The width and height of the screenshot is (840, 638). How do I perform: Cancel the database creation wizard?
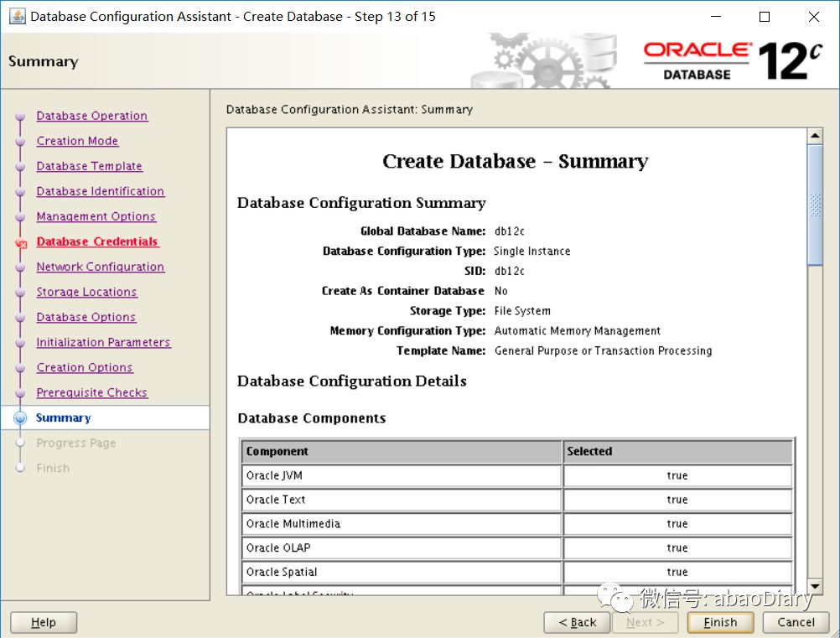(x=795, y=622)
